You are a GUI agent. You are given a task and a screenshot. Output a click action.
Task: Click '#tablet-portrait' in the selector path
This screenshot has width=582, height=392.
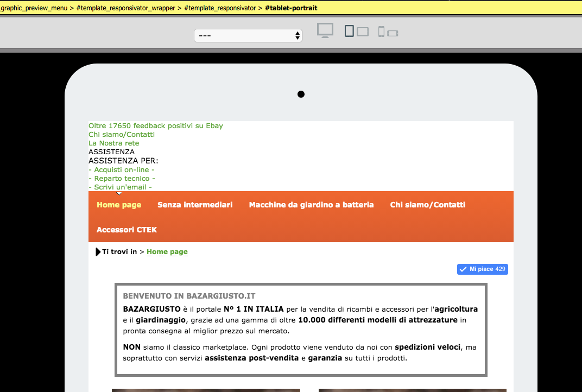(291, 8)
